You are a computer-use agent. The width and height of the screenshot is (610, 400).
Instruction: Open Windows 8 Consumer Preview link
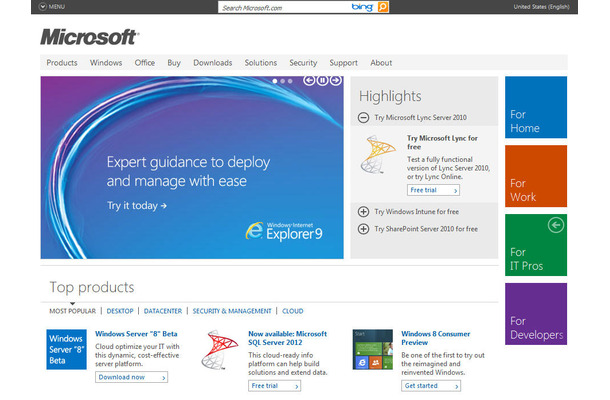pos(435,338)
